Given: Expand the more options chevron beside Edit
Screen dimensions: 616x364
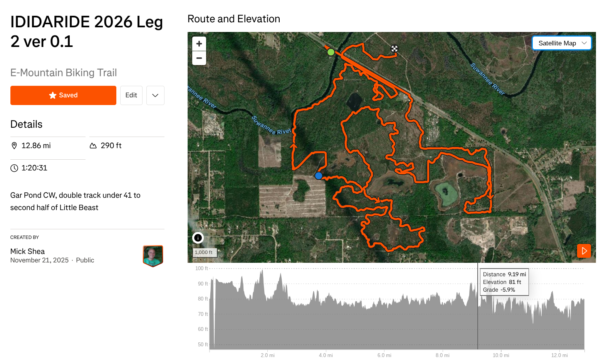Looking at the screenshot, I should [155, 95].
